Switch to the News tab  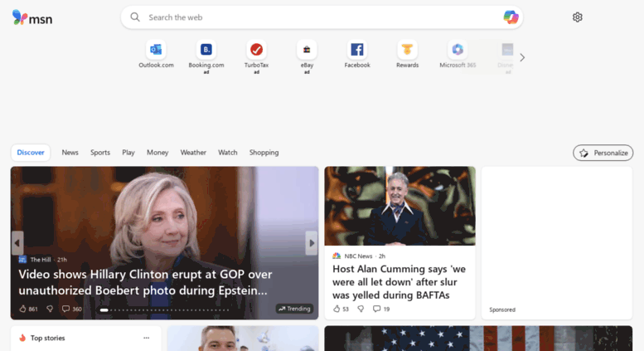[x=70, y=153]
